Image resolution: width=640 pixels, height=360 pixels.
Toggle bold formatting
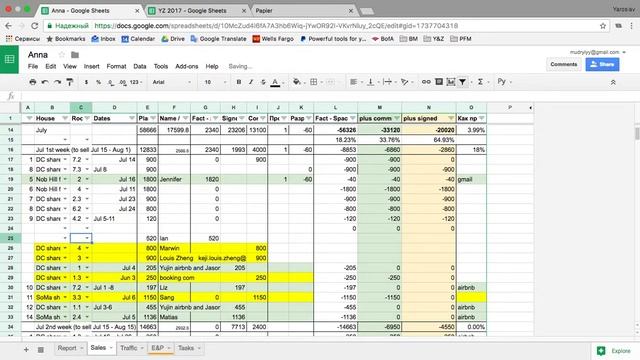click(x=239, y=82)
